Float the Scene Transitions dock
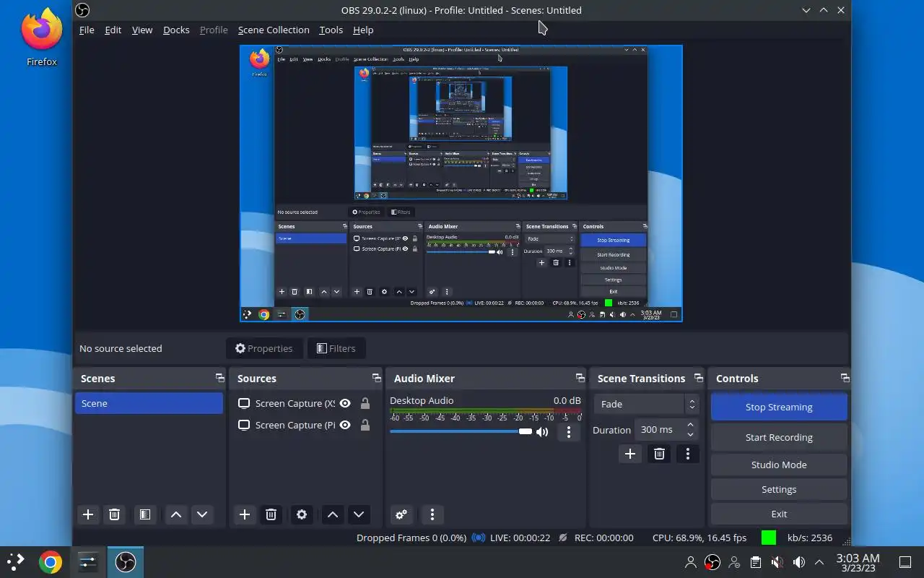Screen dimensions: 924x578 coord(698,378)
